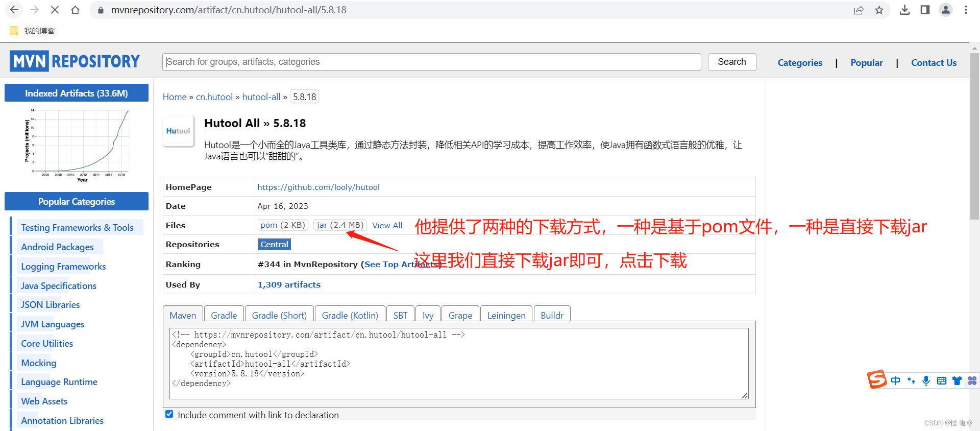Click View All files link
This screenshot has width=980, height=431.
tap(387, 225)
